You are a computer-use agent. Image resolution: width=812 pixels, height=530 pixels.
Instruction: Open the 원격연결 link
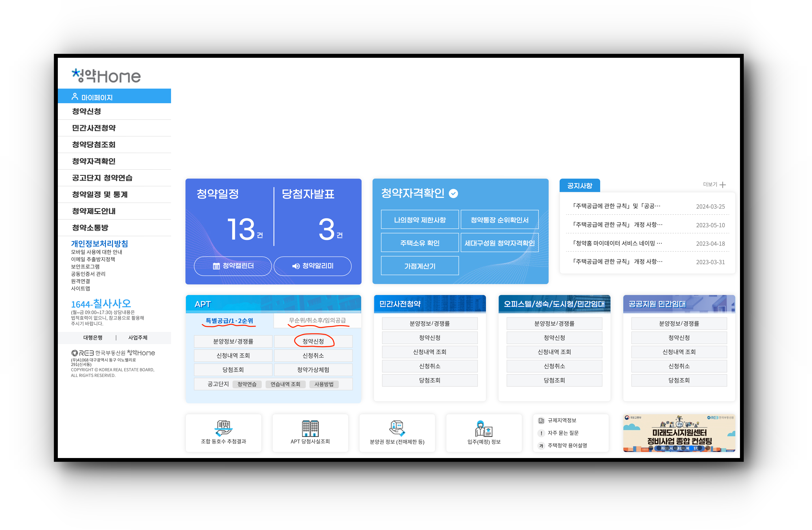click(81, 281)
